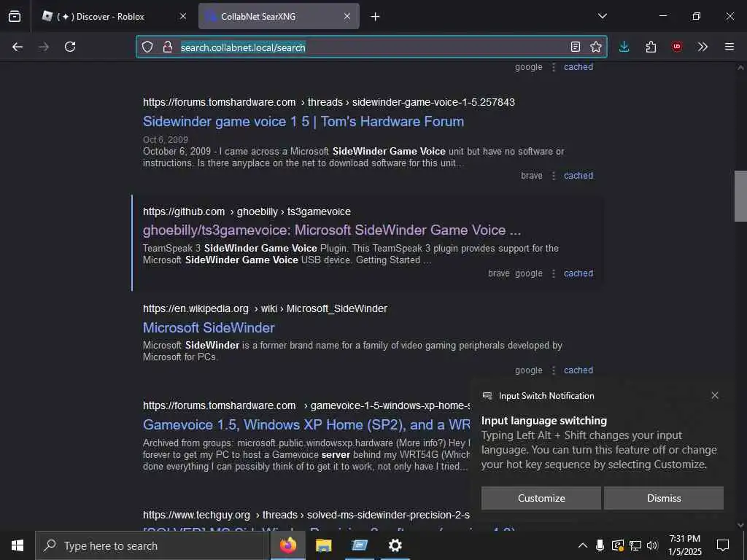The image size is (747, 560).
Task: Click github.com ts3gamevoice URL text
Action: (x=247, y=211)
